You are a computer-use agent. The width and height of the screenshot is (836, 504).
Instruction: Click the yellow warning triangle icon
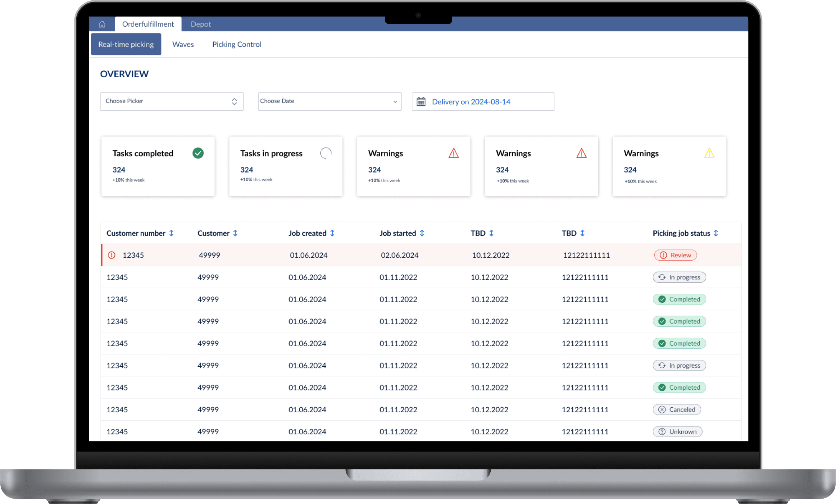(x=709, y=154)
